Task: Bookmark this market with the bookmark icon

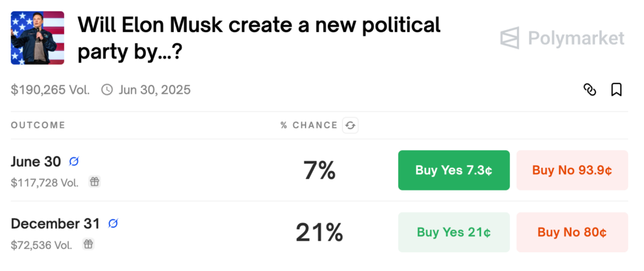Action: click(616, 89)
